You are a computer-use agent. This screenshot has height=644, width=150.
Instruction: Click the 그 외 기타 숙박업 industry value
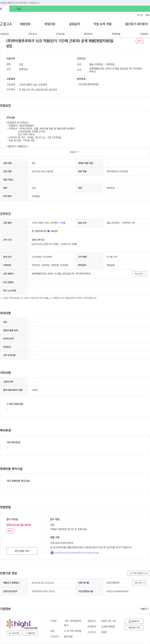click(72, 631)
